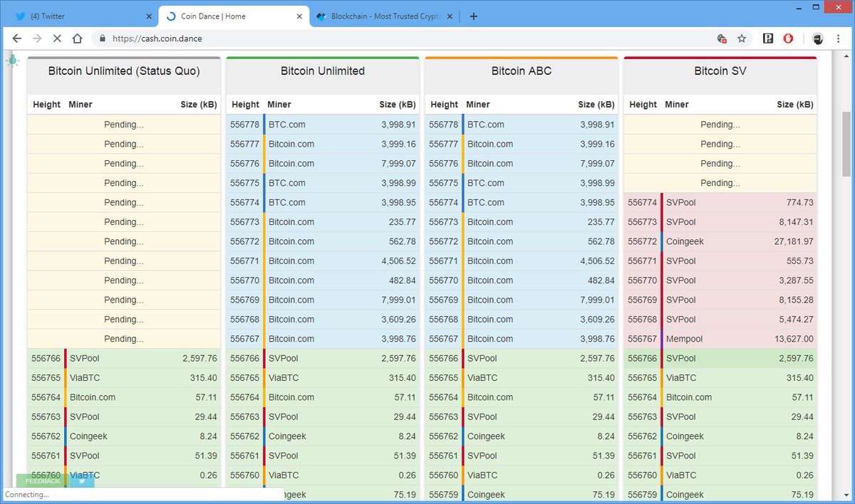
Task: Click first Pending... row in Status Quo table
Action: (x=124, y=125)
